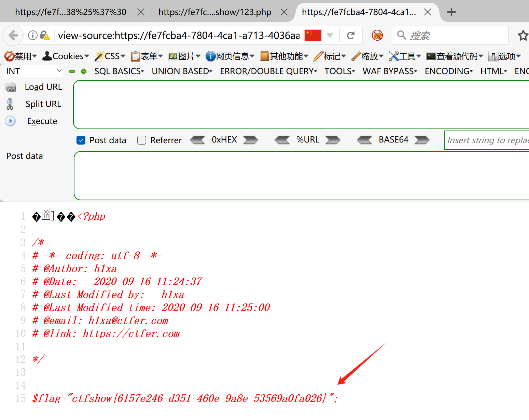Click the site information icon in address bar

pos(33,35)
